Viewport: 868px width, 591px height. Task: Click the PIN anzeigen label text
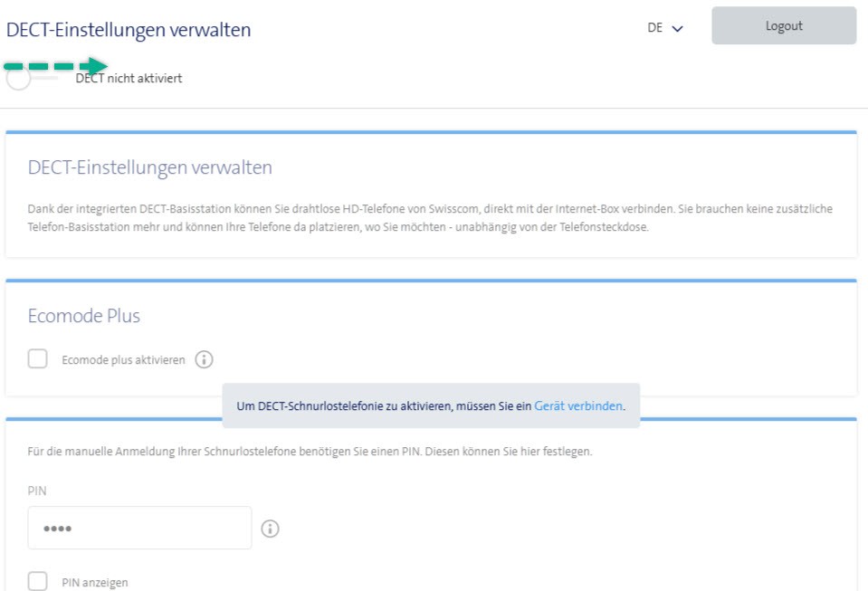[x=95, y=582]
